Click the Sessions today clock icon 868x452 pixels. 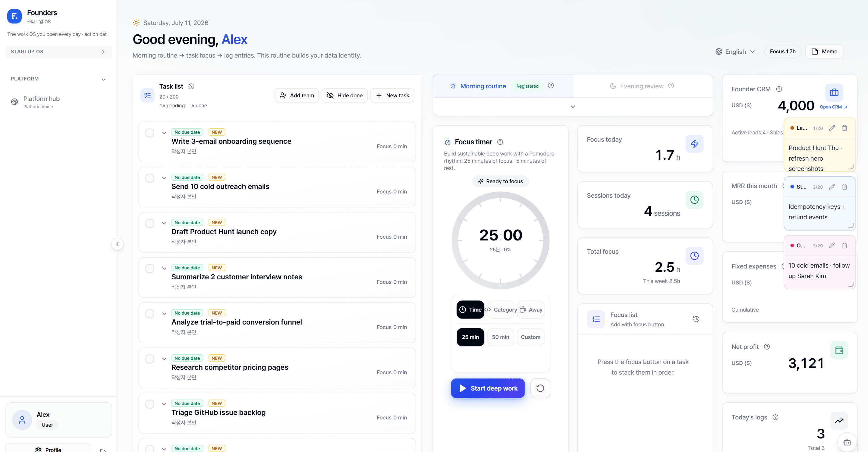pos(694,200)
